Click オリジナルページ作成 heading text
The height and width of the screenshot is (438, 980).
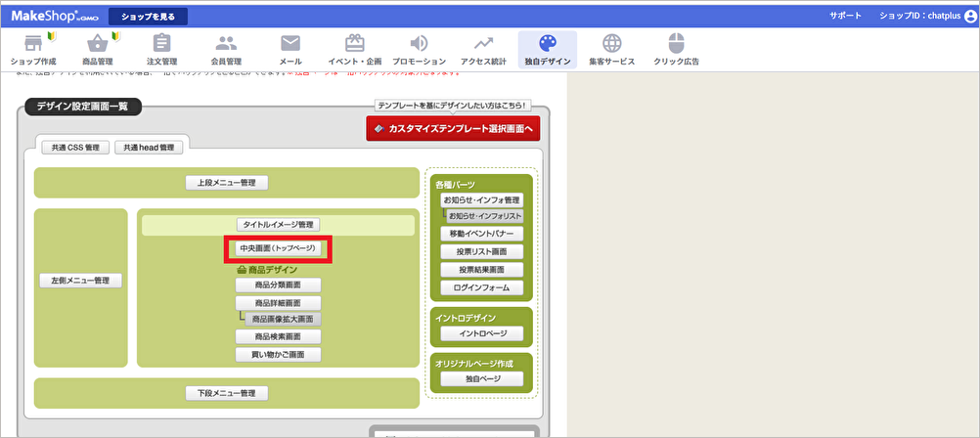(x=473, y=363)
